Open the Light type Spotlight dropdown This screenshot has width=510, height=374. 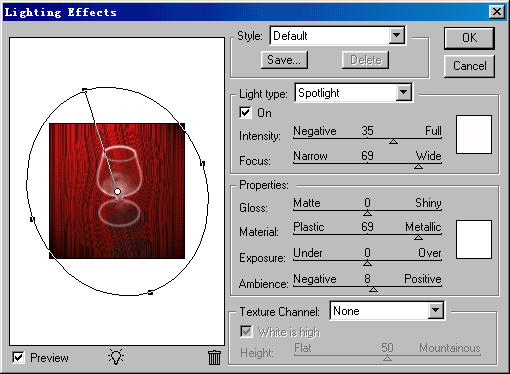354,93
